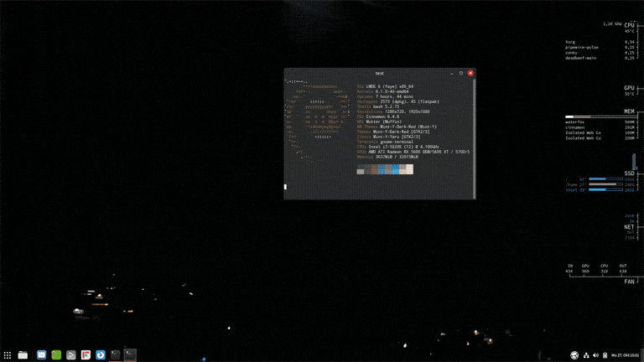Click the test terminal title bar
The width and height of the screenshot is (644, 362).
click(x=380, y=74)
